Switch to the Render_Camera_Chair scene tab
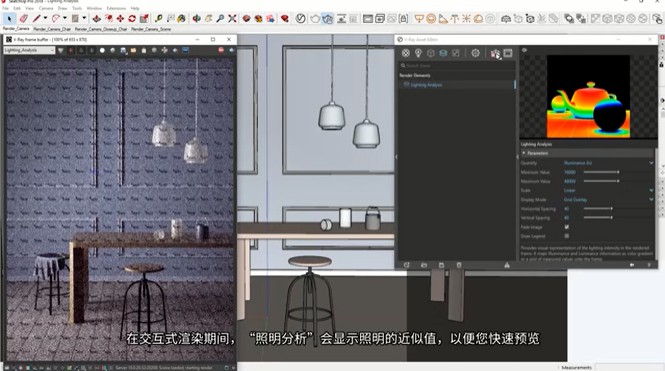This screenshot has width=665, height=371. [x=52, y=29]
